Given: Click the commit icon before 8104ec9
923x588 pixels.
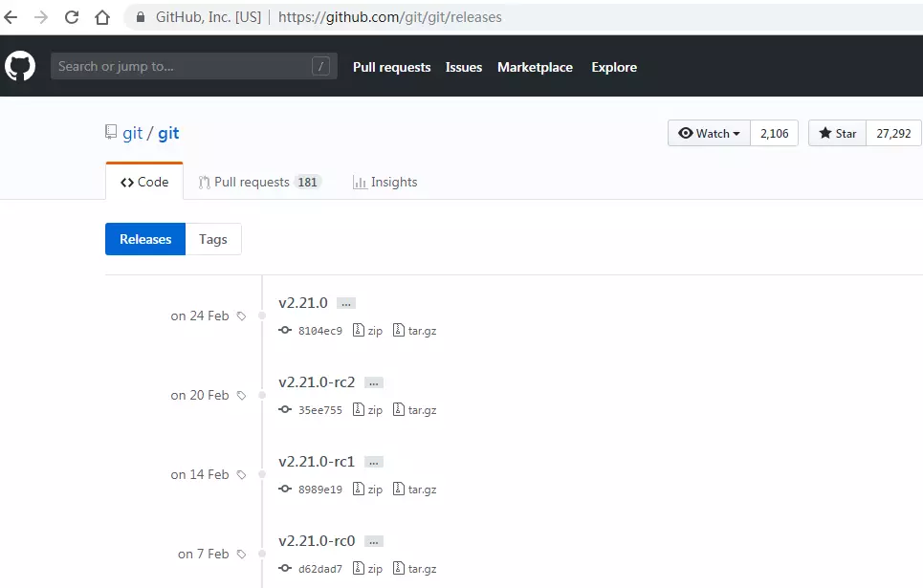Looking at the screenshot, I should pyautogui.click(x=285, y=330).
